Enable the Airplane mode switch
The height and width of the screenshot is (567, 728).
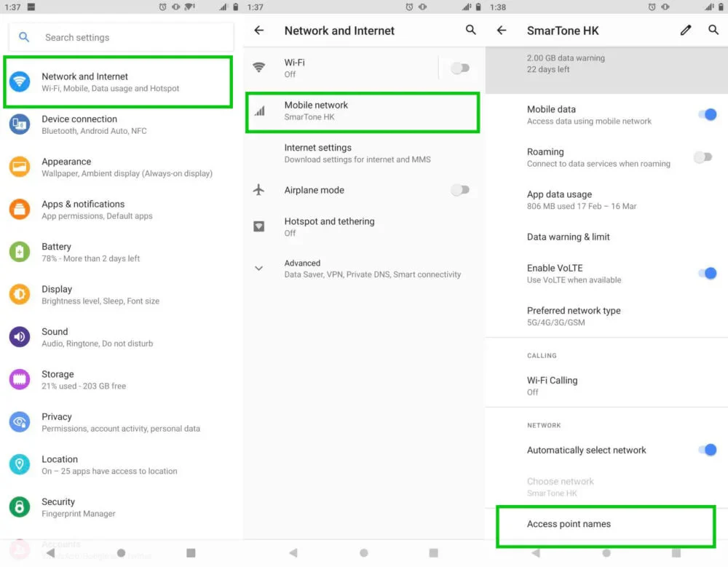click(x=459, y=190)
